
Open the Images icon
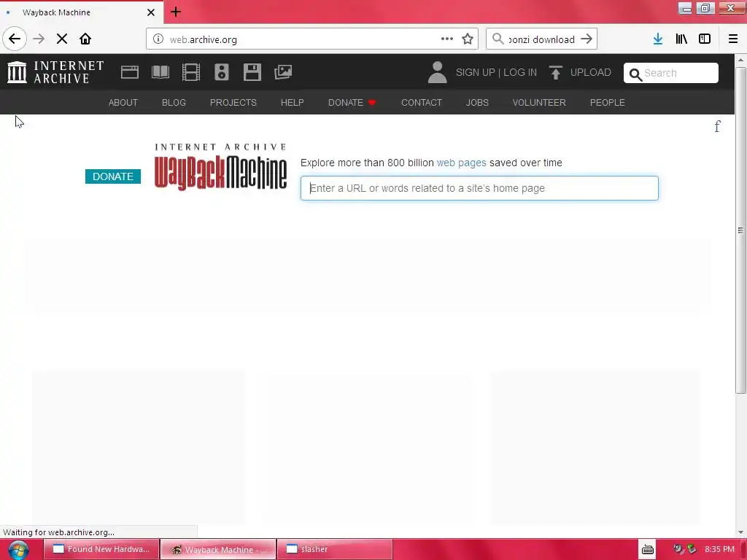click(283, 72)
